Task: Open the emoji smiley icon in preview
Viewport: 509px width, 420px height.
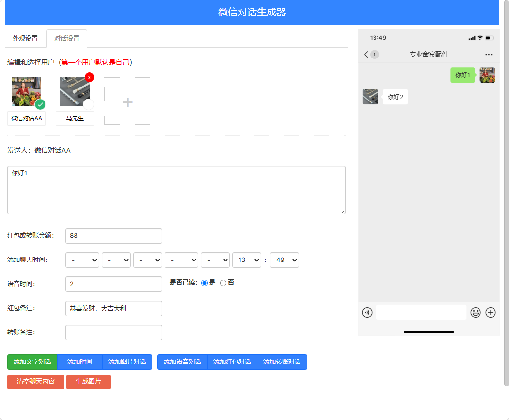Action: [x=476, y=313]
